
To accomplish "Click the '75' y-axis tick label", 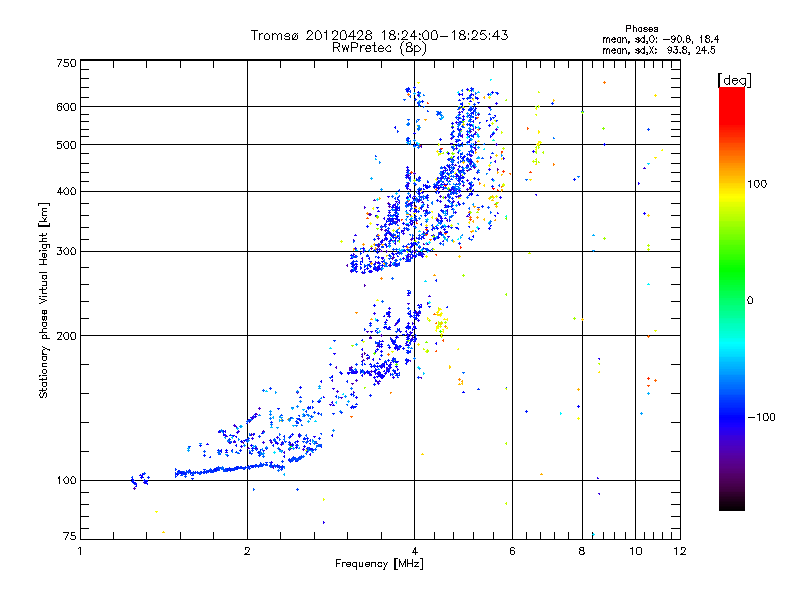I will tap(69, 536).
